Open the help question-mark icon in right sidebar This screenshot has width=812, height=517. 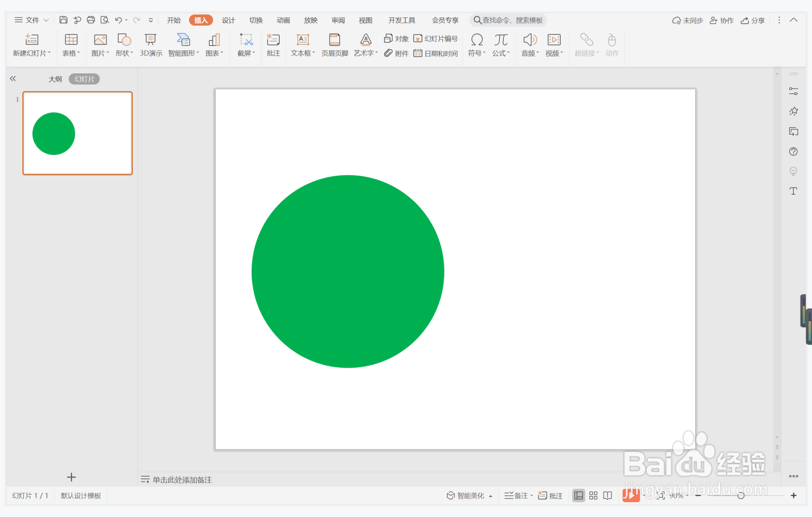click(793, 152)
